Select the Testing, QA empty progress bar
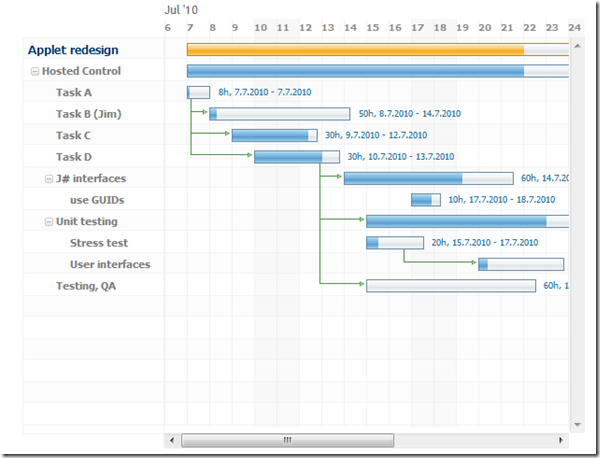600x458 pixels. pos(451,286)
